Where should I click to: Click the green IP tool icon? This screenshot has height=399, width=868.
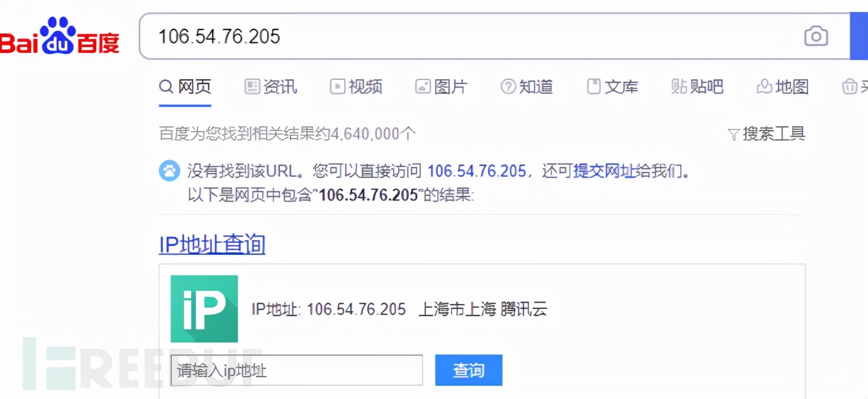point(204,309)
